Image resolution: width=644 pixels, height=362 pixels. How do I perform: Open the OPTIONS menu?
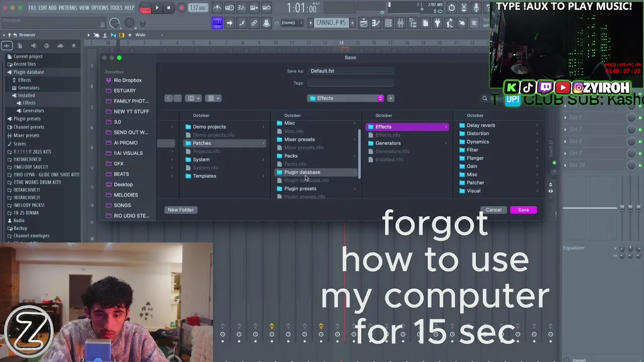coord(100,8)
